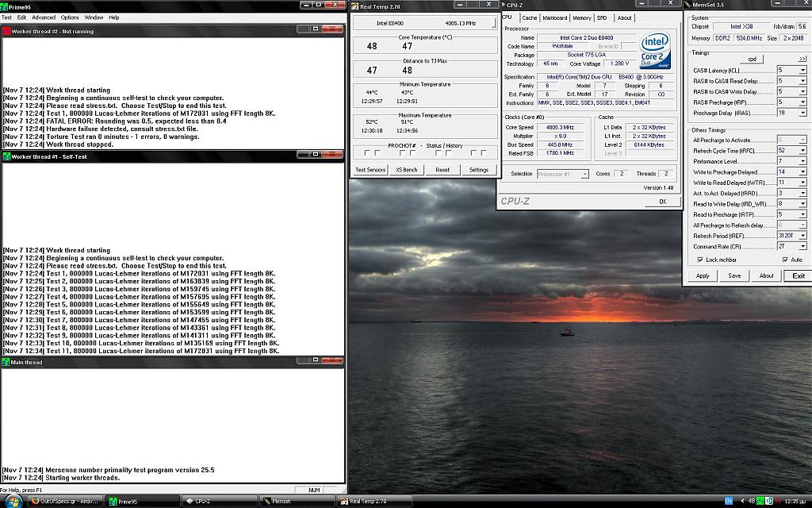812x508 pixels.
Task: Click Test Sensors in Real Temp
Action: [x=370, y=170]
